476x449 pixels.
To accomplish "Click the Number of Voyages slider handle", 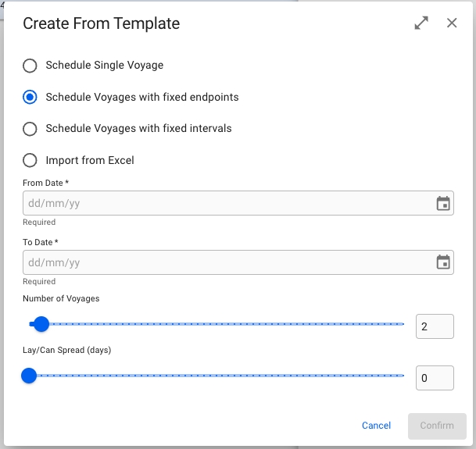I will coord(41,324).
